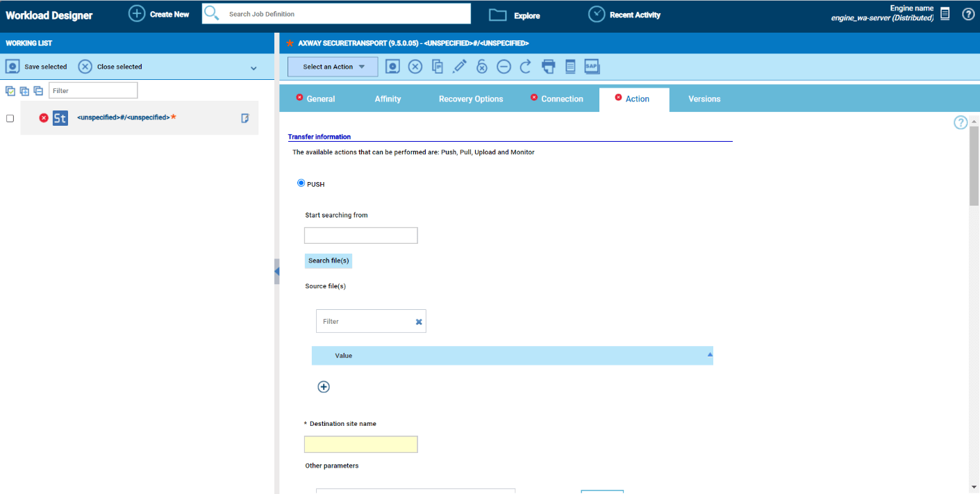Image resolution: width=980 pixels, height=494 pixels.
Task: Click the SAP icon in the toolbar
Action: tap(592, 67)
